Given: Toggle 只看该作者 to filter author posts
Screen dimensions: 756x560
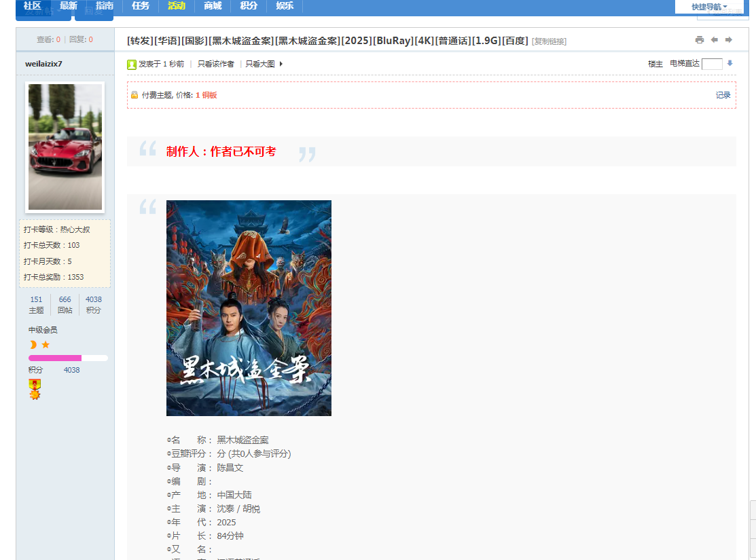Looking at the screenshot, I should [217, 63].
